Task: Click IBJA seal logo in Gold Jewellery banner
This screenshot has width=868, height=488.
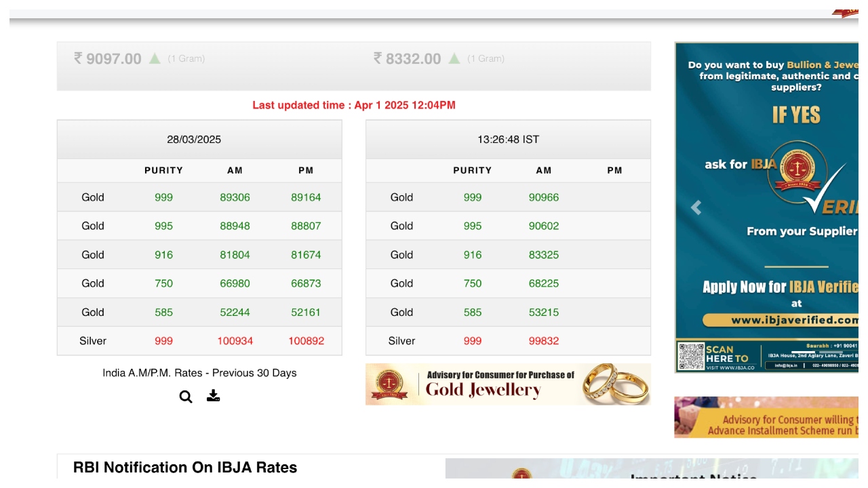Action: tap(389, 384)
